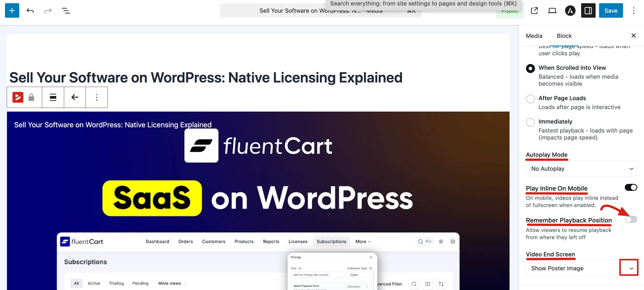Click the Title field in Pricing popup
Screen dimensions: 644x290
click(x=317, y=275)
